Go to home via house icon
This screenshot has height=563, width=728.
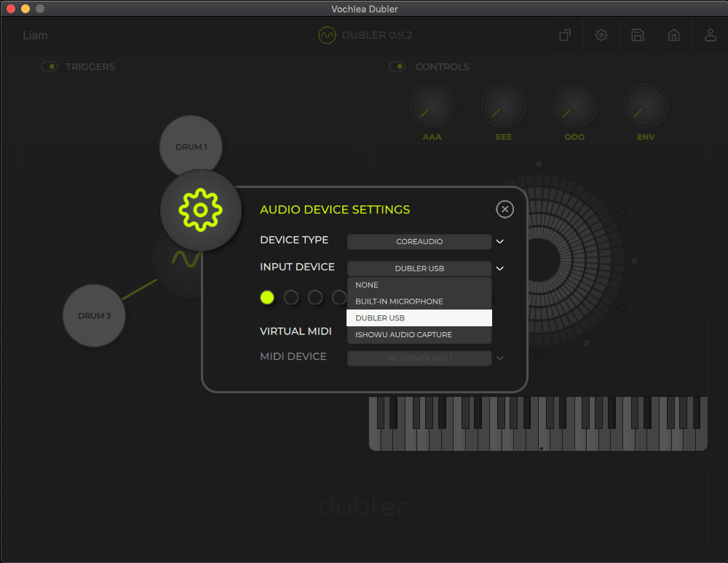673,35
